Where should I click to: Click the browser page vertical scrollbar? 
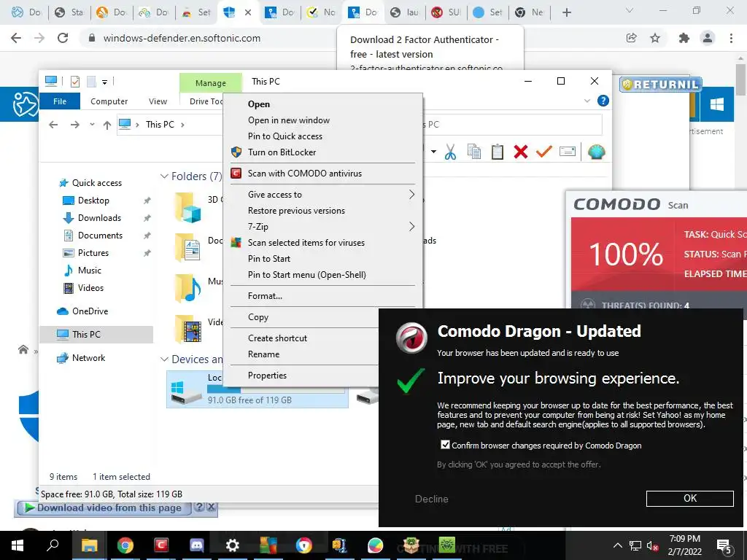(741, 79)
